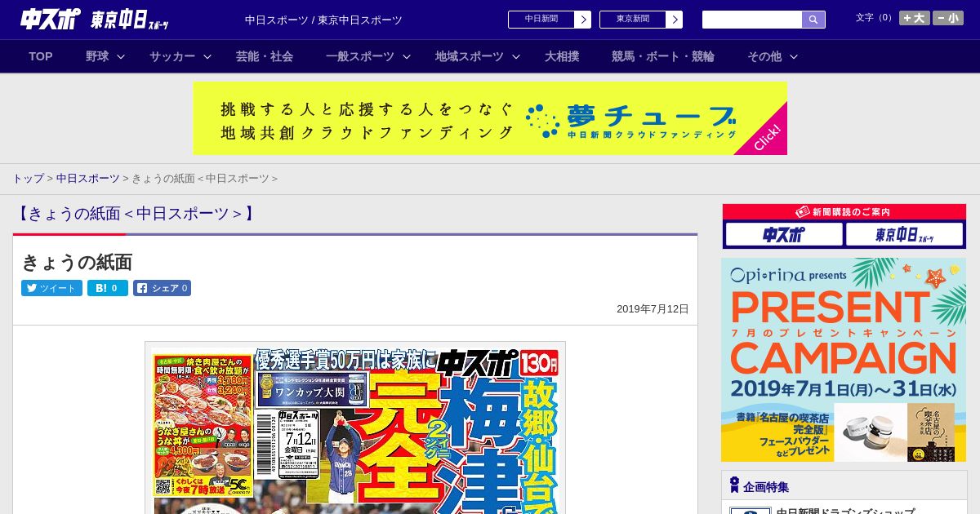Click the 東京中日スポーツ logo in header

[131, 20]
